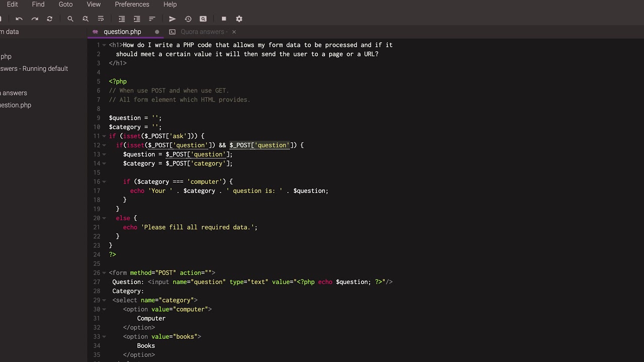Image resolution: width=644 pixels, height=362 pixels.
Task: Collapse the select fold at line 29
Action: (104, 300)
